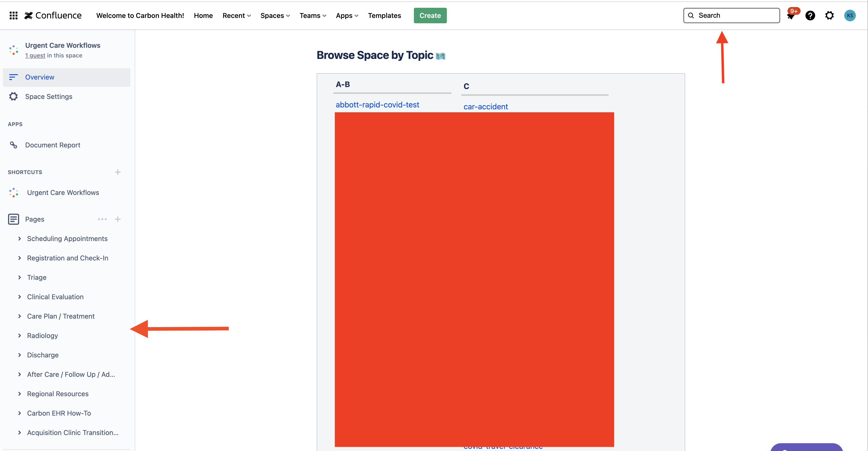
Task: Add a shortcut with the plus icon
Action: [x=118, y=172]
